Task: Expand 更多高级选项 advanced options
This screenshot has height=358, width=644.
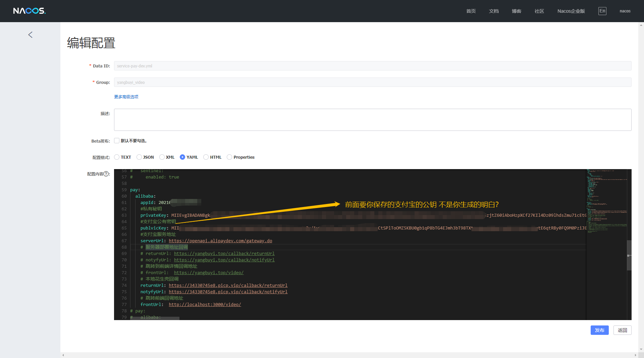Action: (x=126, y=97)
